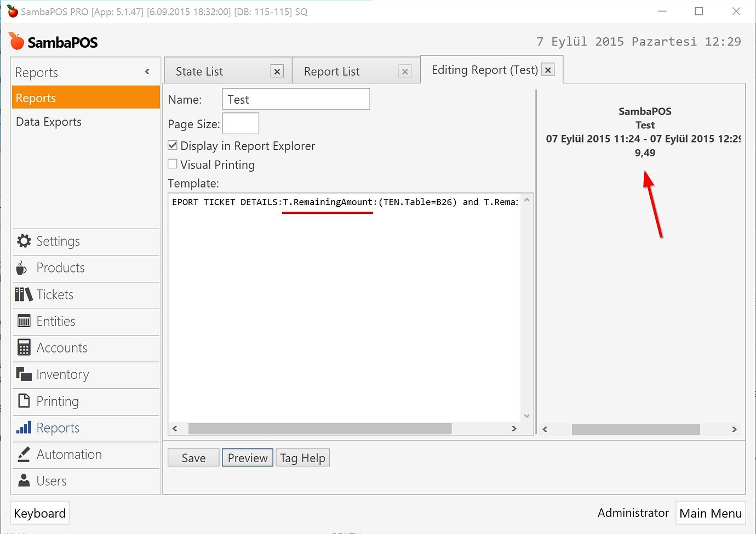Uncheck Display in Report Explorer
The height and width of the screenshot is (534, 756).
pos(173,145)
